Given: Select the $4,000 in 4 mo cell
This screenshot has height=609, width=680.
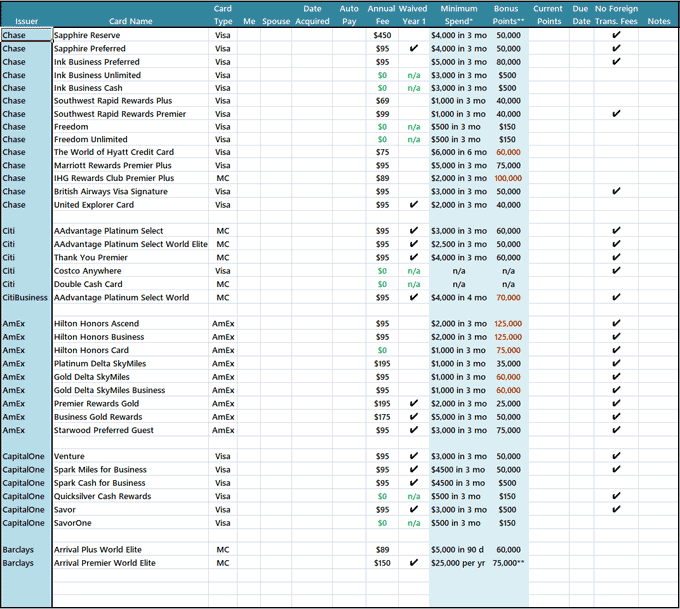Looking at the screenshot, I should pyautogui.click(x=459, y=298).
